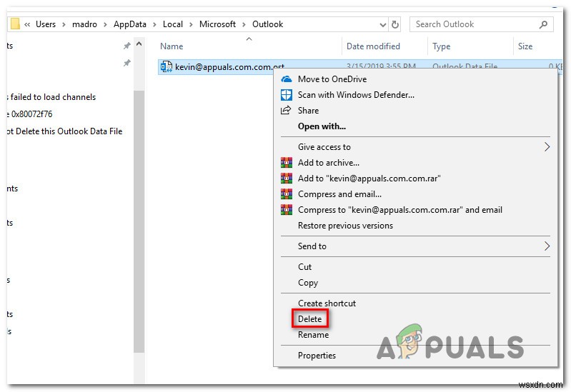This screenshot has height=392, width=571.
Task: Click WinRAR icon beside Compress and email
Action: [x=287, y=194]
